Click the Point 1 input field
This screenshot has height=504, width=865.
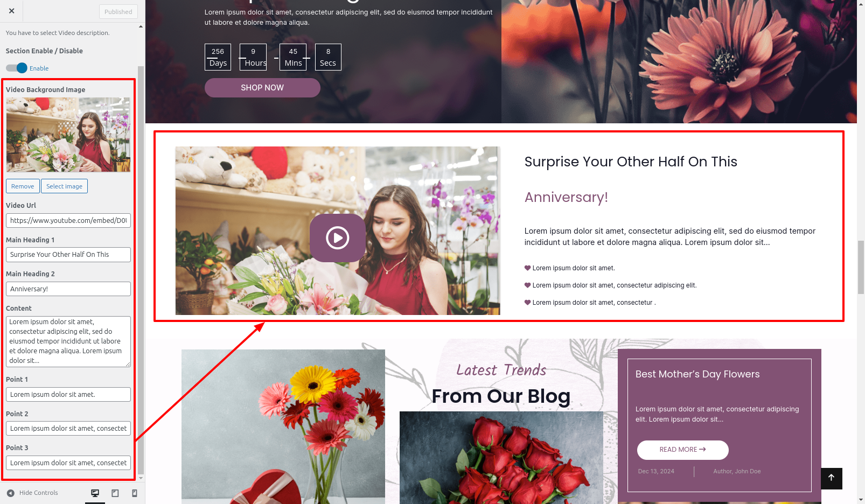pyautogui.click(x=68, y=395)
